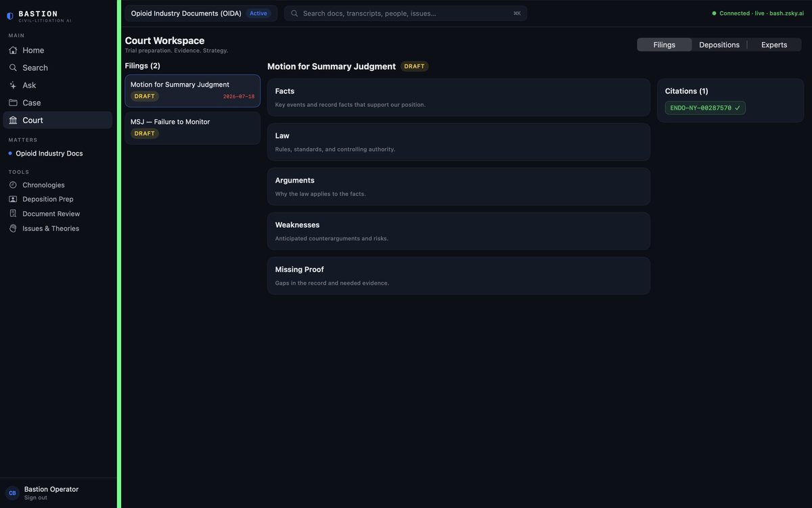The image size is (812, 508).
Task: Sign out of Bastion Operator
Action: 35,498
